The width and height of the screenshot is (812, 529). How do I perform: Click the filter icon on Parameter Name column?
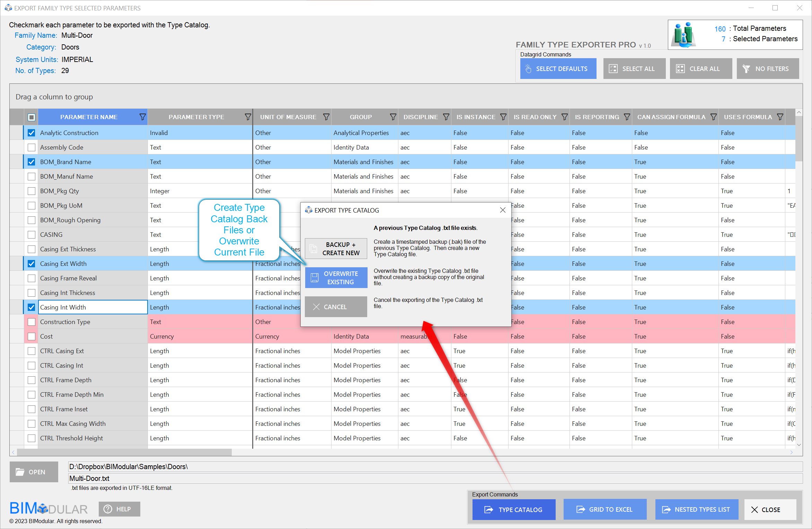[x=142, y=117]
